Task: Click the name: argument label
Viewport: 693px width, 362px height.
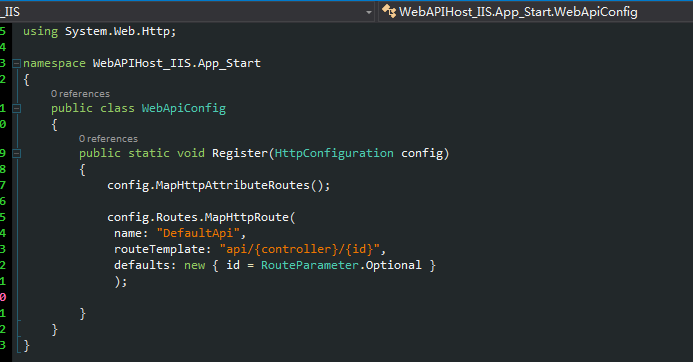Action: pos(131,233)
